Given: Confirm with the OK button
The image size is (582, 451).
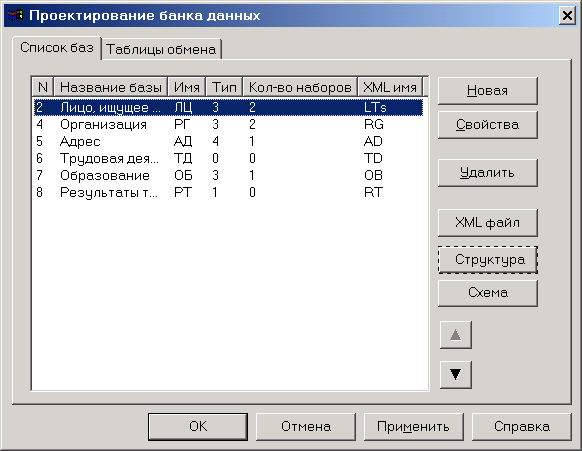Looking at the screenshot, I should (x=198, y=427).
